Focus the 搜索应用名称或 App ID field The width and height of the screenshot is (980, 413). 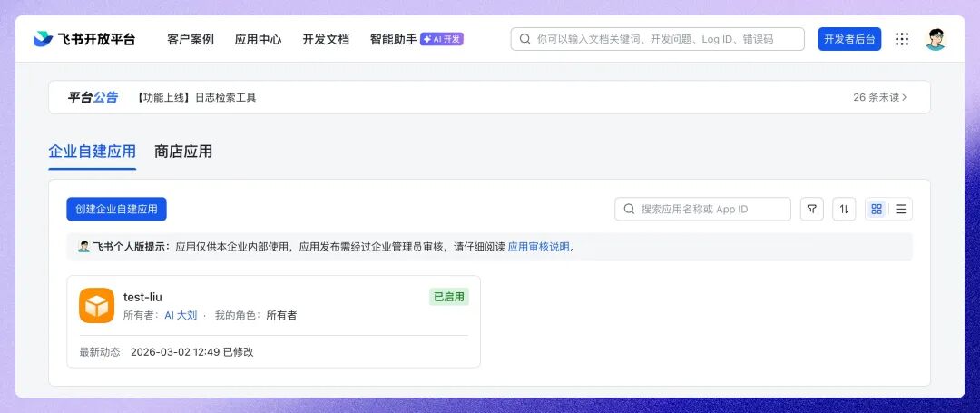703,210
